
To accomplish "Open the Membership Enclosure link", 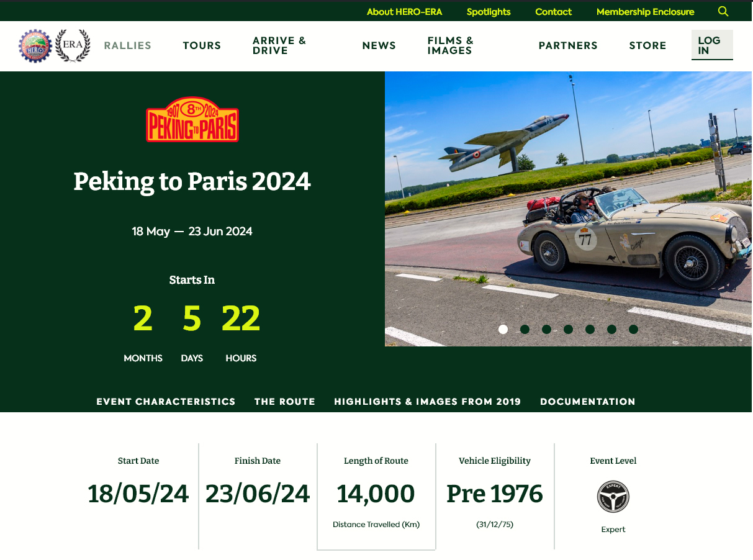I will click(645, 12).
